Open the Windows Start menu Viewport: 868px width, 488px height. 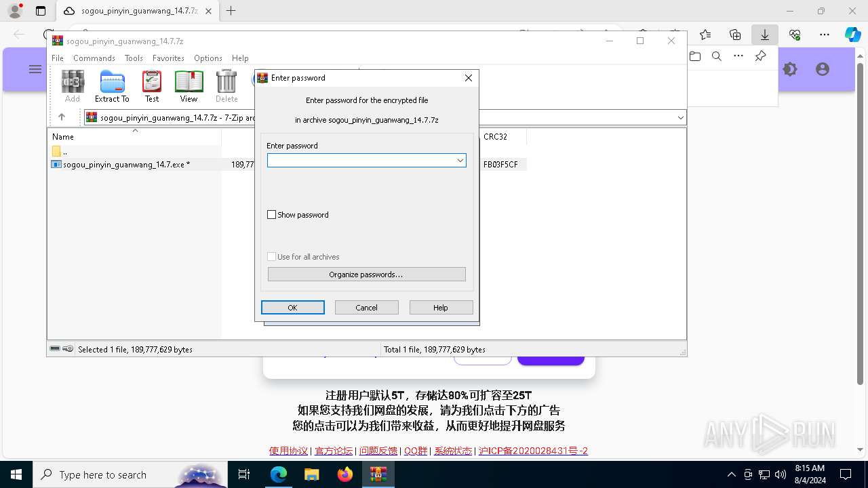click(x=16, y=474)
